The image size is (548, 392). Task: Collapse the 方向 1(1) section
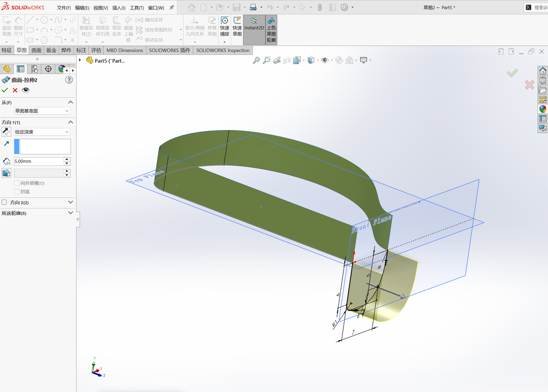[71, 122]
